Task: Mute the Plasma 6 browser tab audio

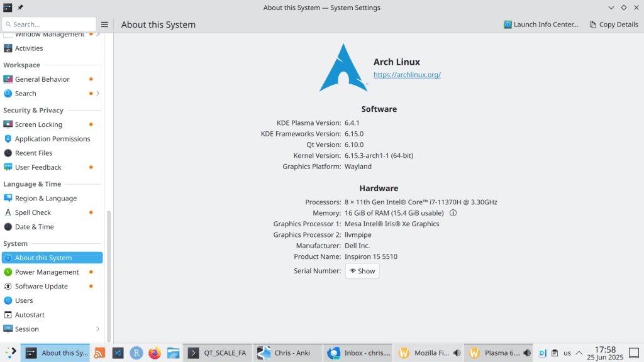Action: click(526, 353)
